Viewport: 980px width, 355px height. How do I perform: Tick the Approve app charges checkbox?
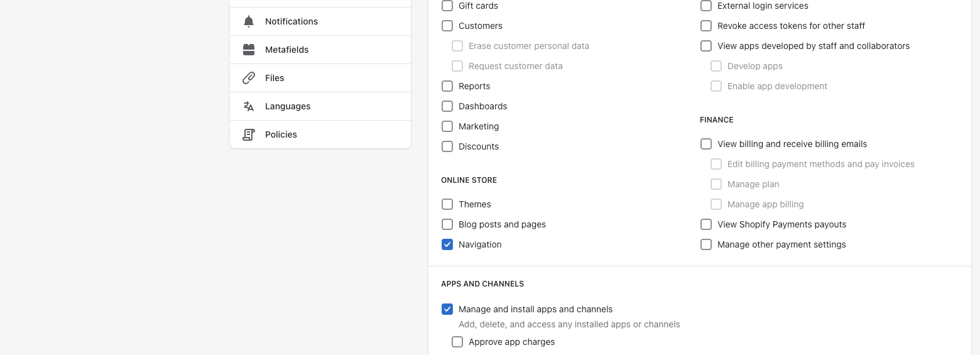[x=457, y=342]
